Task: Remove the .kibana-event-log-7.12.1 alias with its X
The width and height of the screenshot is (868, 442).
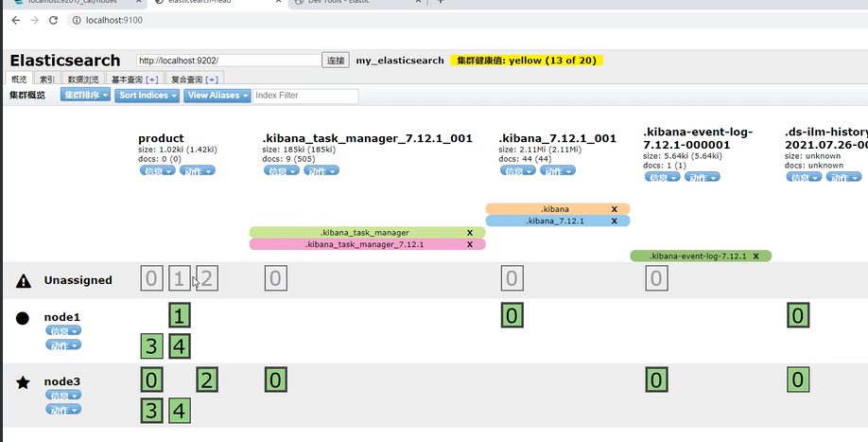Action: pyautogui.click(x=755, y=256)
